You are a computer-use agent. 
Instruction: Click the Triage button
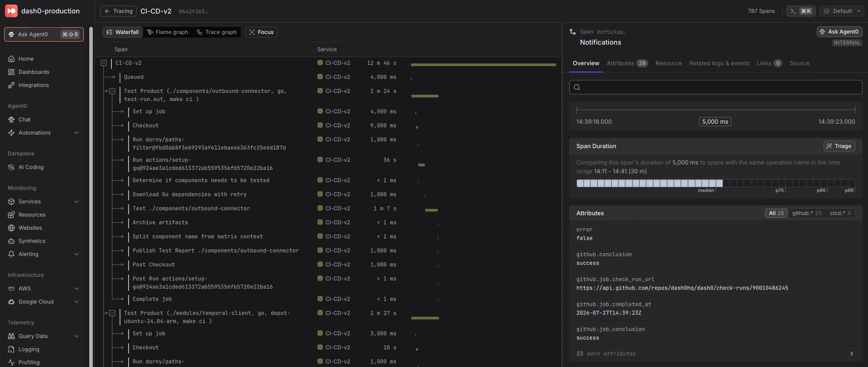[839, 146]
